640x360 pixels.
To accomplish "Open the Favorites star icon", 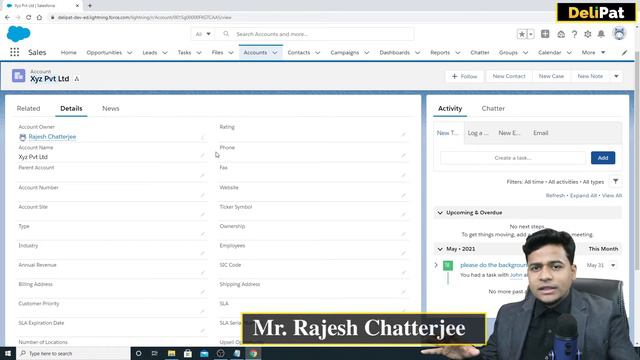I will pos(522,34).
